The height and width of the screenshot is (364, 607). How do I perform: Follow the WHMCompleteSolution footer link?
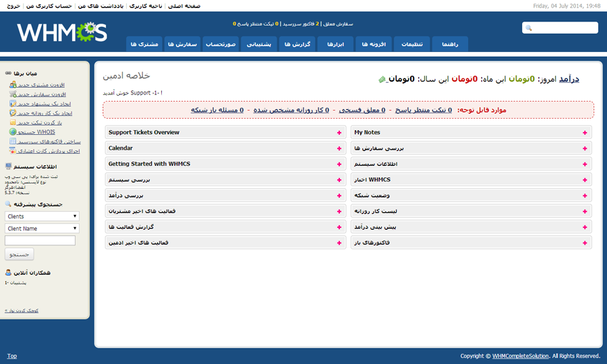(521, 356)
